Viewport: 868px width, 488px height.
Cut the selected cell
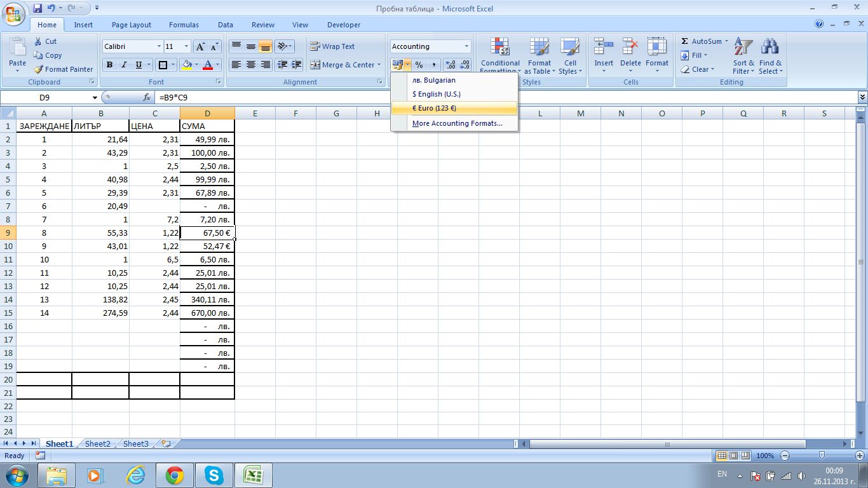46,41
